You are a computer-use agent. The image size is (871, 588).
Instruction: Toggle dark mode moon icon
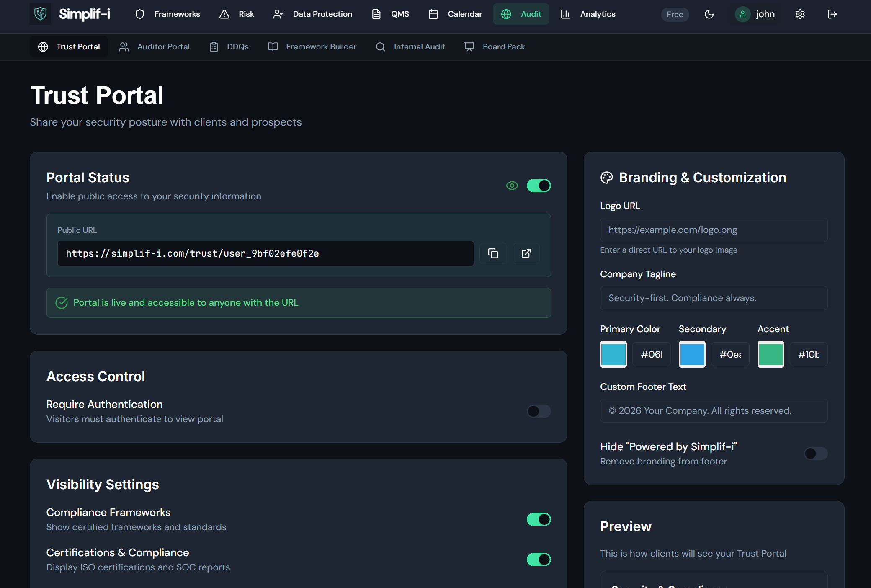coord(709,14)
